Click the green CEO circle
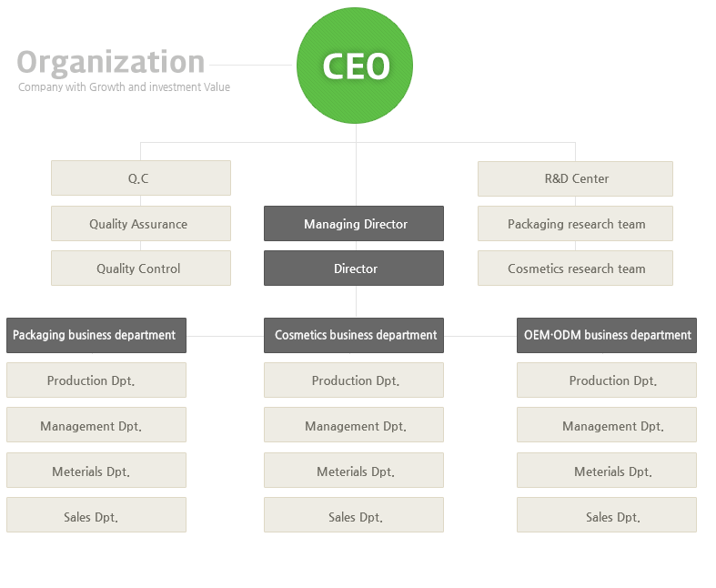This screenshot has width=716, height=588. point(355,66)
